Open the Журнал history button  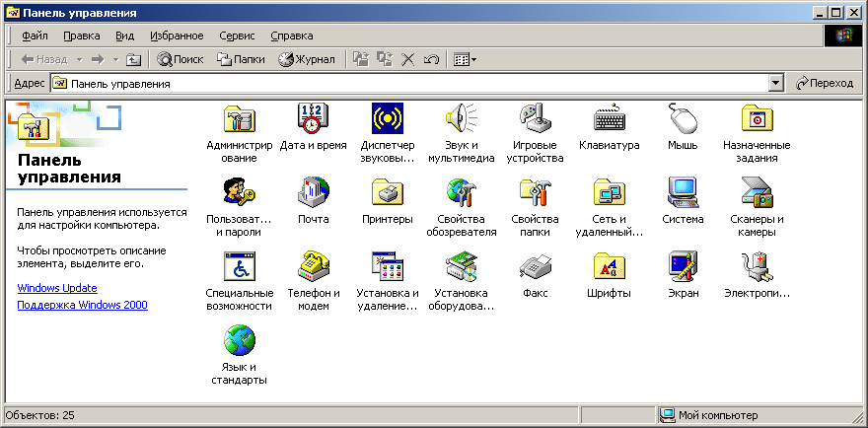(306, 59)
